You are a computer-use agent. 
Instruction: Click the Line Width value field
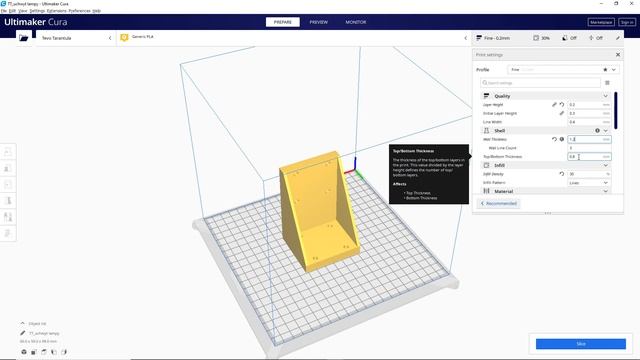tap(589, 122)
